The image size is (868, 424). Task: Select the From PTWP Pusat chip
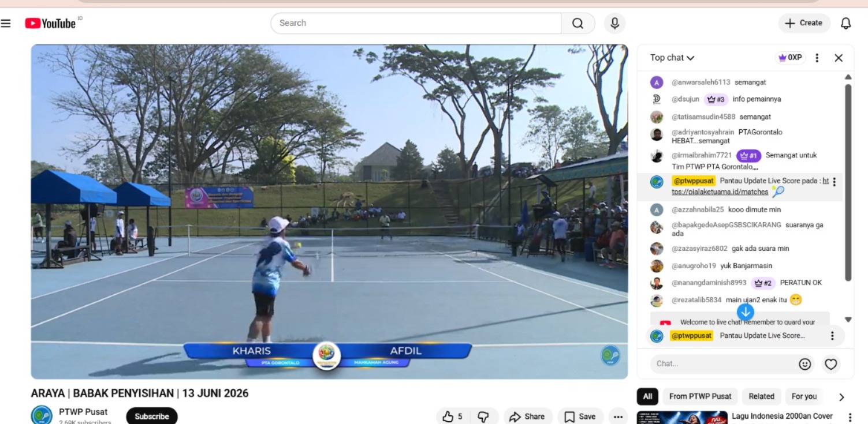700,396
